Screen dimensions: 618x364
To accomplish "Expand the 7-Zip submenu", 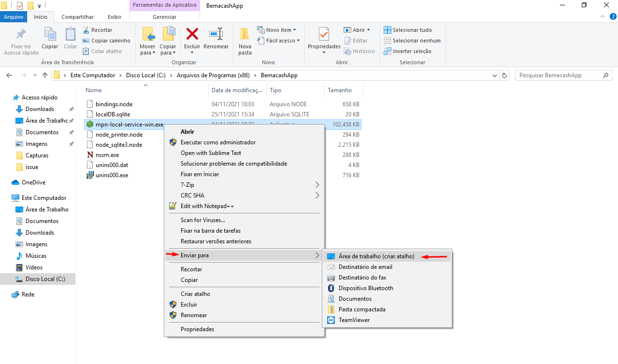I will [244, 185].
